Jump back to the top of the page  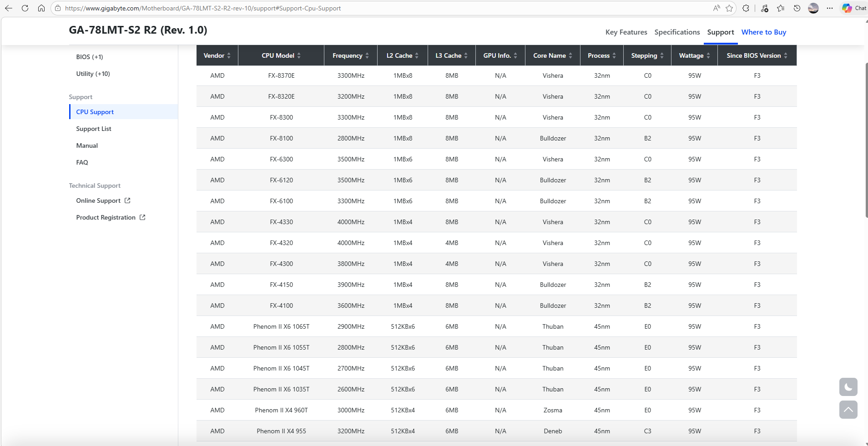[848, 410]
